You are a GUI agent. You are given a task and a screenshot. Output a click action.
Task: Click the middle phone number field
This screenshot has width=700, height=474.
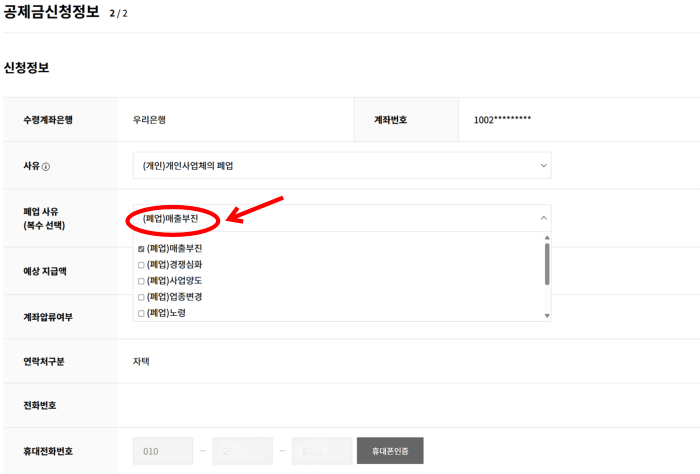click(242, 451)
